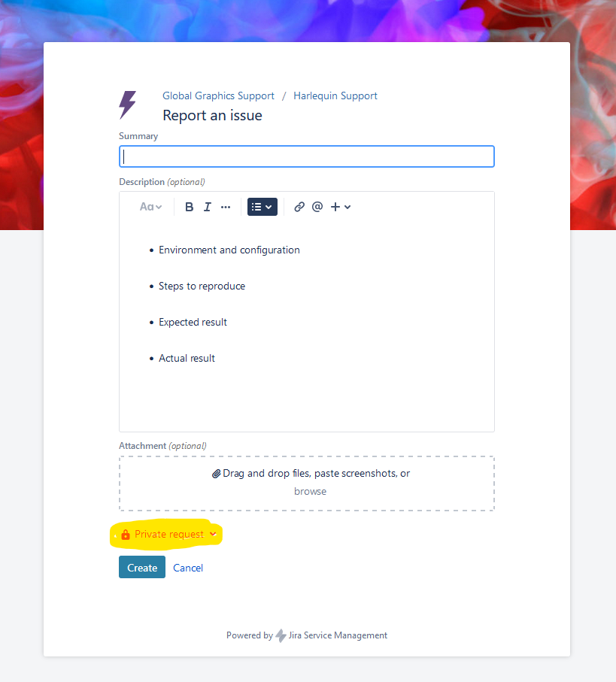Click the bullet list icon
The image size is (616, 682).
(x=256, y=207)
